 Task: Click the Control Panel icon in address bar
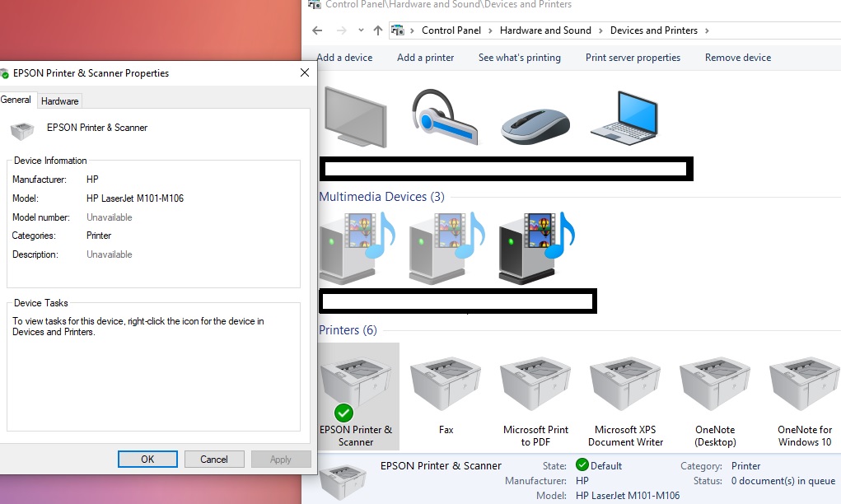tap(398, 30)
